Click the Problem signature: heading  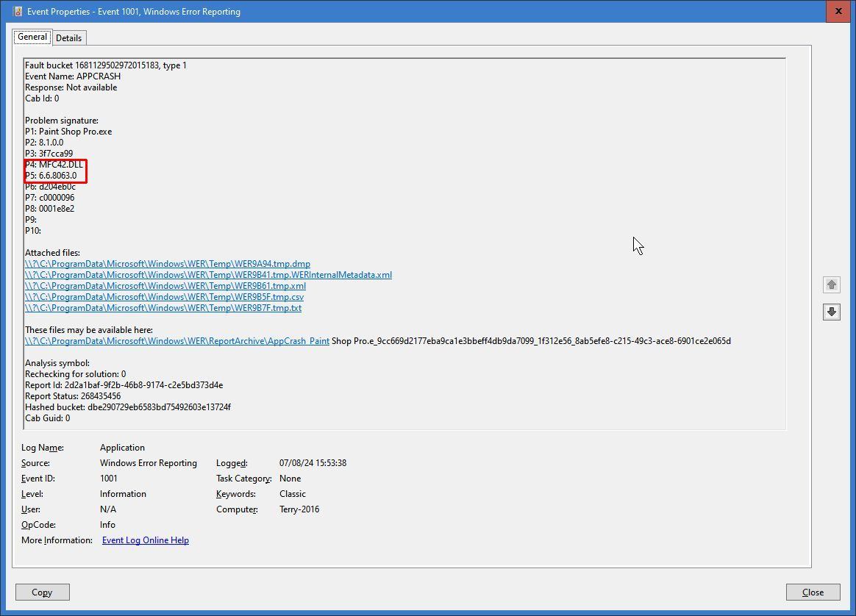click(62, 121)
